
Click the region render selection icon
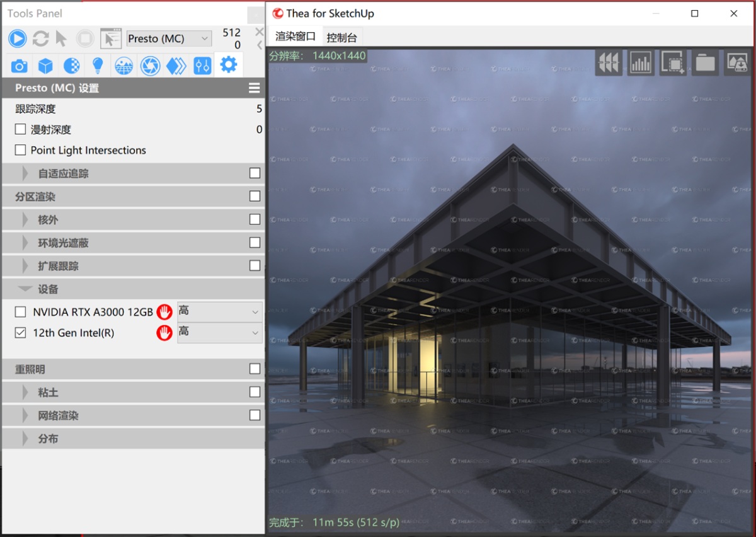(673, 62)
